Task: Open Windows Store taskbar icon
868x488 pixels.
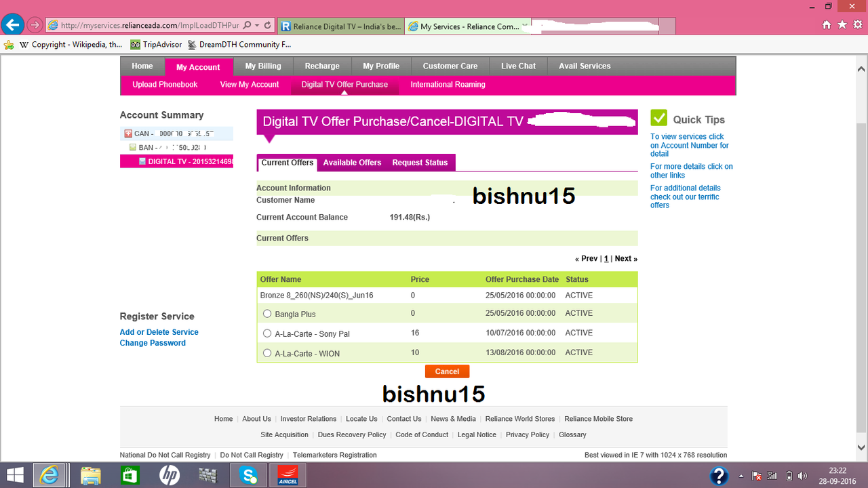Action: click(130, 475)
